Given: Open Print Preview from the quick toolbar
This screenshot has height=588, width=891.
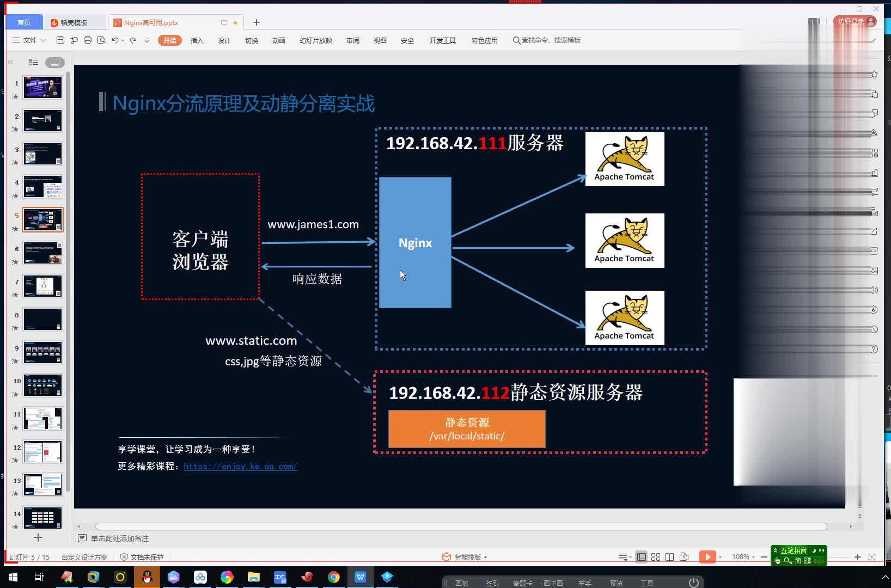Looking at the screenshot, I should 101,40.
